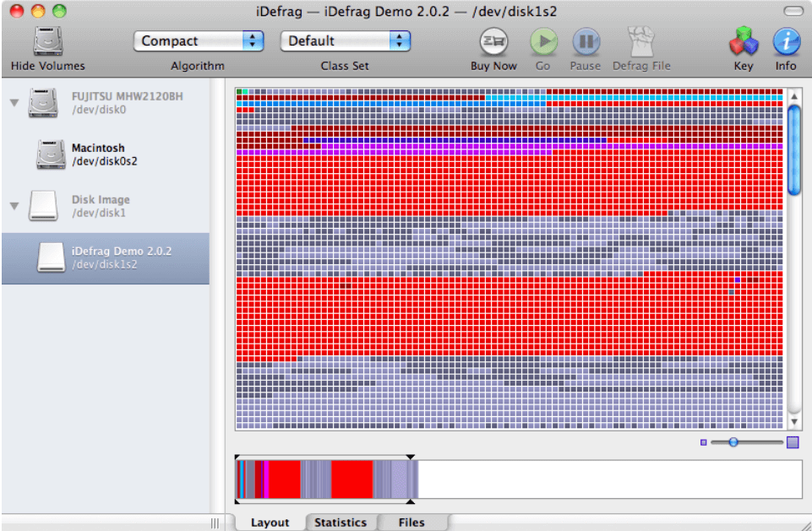Switch to the Files tab
The image size is (812, 531).
[411, 523]
